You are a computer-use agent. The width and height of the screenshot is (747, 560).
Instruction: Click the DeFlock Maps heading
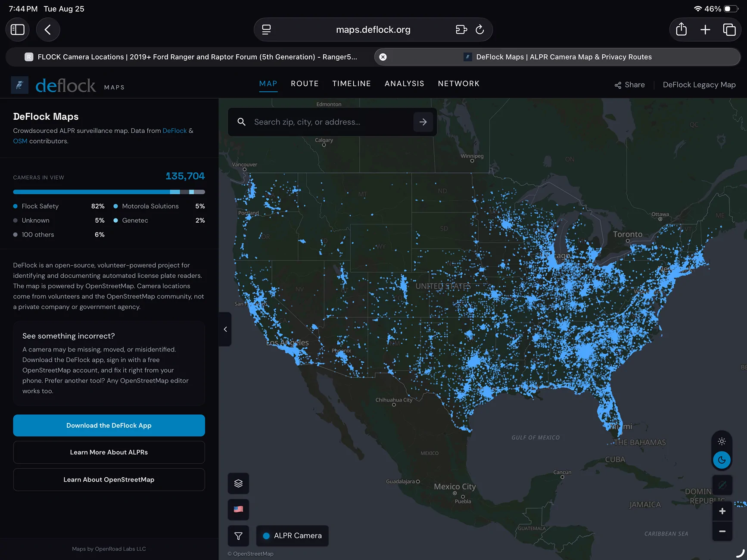[x=46, y=117]
